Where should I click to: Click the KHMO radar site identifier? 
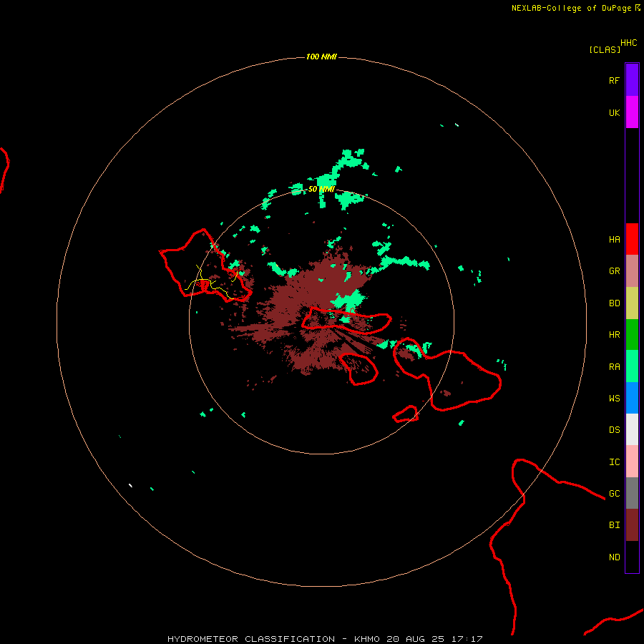coord(367,639)
